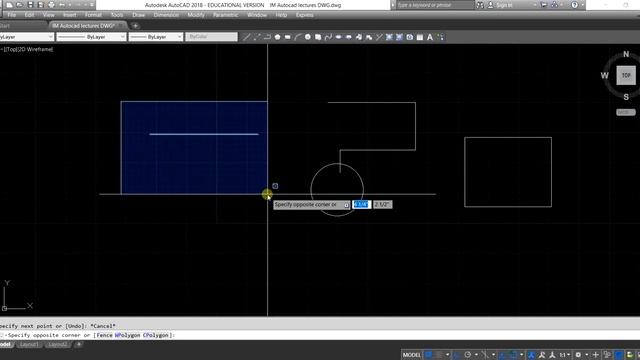
Task: Open the Linetype ByLayer dropdown
Action: pyautogui.click(x=91, y=37)
